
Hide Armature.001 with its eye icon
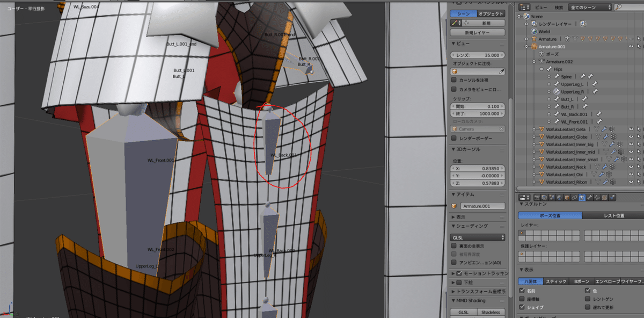click(x=631, y=47)
